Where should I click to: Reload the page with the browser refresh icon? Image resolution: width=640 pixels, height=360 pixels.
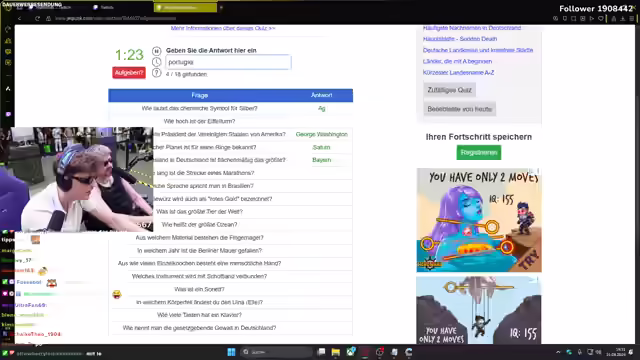click(x=37, y=18)
